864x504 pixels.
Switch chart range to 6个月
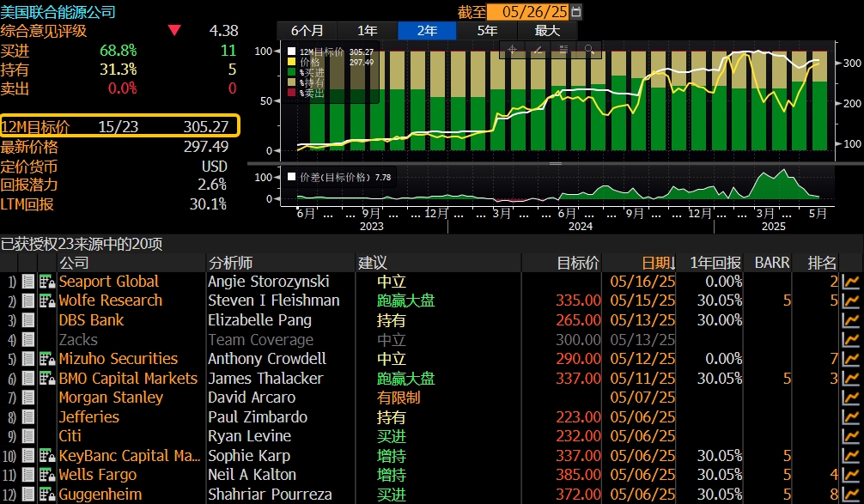pos(307,30)
